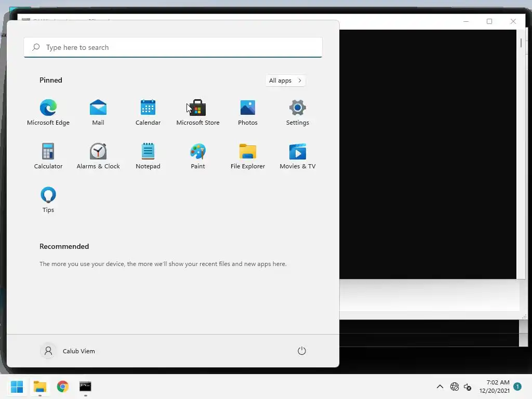Open the Calendar app

148,113
